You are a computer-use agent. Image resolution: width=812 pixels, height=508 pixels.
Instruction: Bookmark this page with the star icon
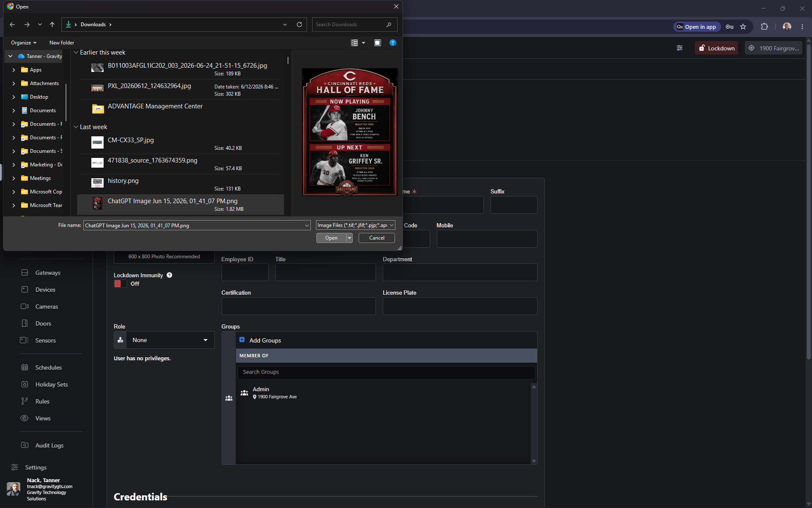tap(743, 27)
